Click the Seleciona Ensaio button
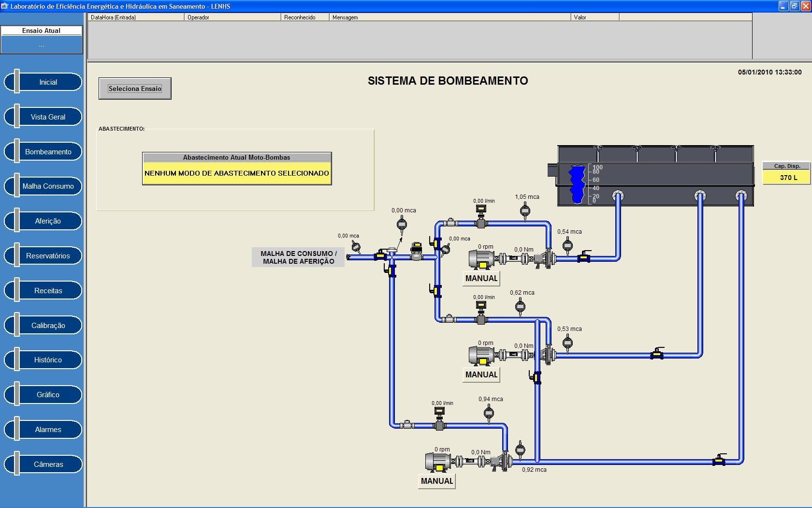 [x=135, y=89]
